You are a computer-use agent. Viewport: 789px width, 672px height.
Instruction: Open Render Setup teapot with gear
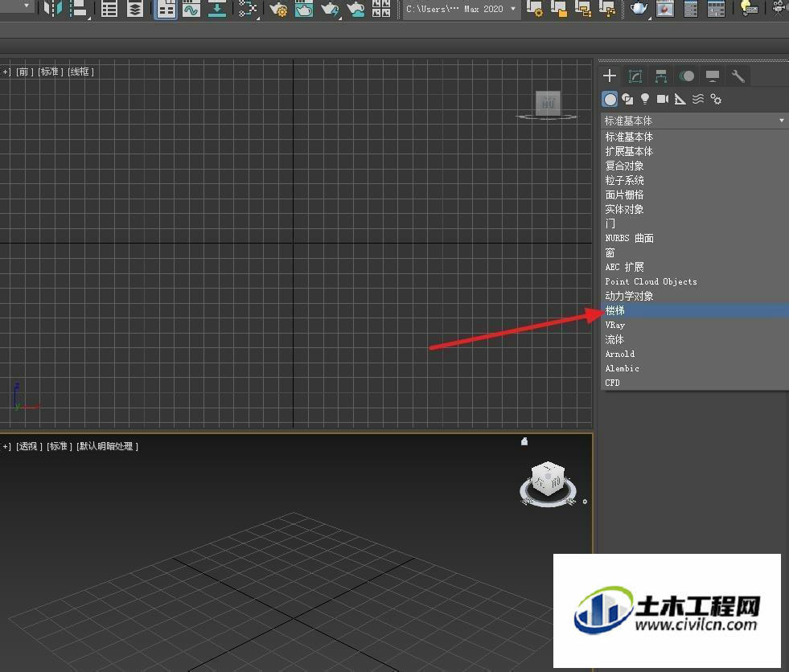(x=278, y=9)
